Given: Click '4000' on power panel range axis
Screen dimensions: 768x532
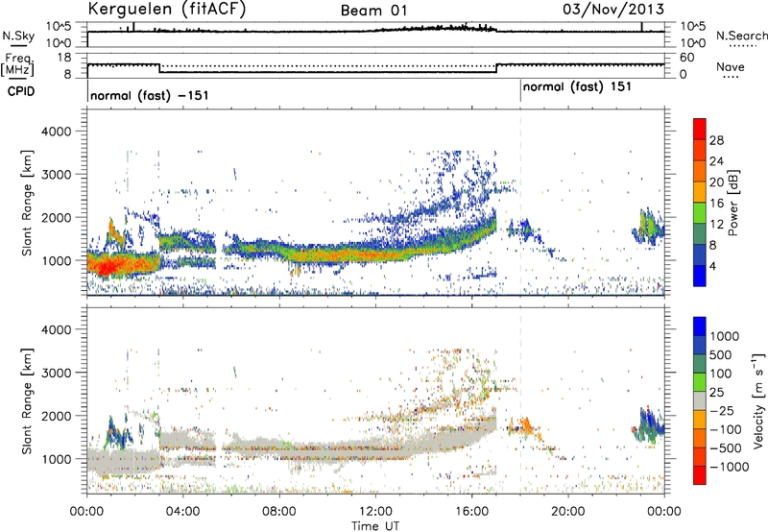Looking at the screenshot, I should (56, 132).
